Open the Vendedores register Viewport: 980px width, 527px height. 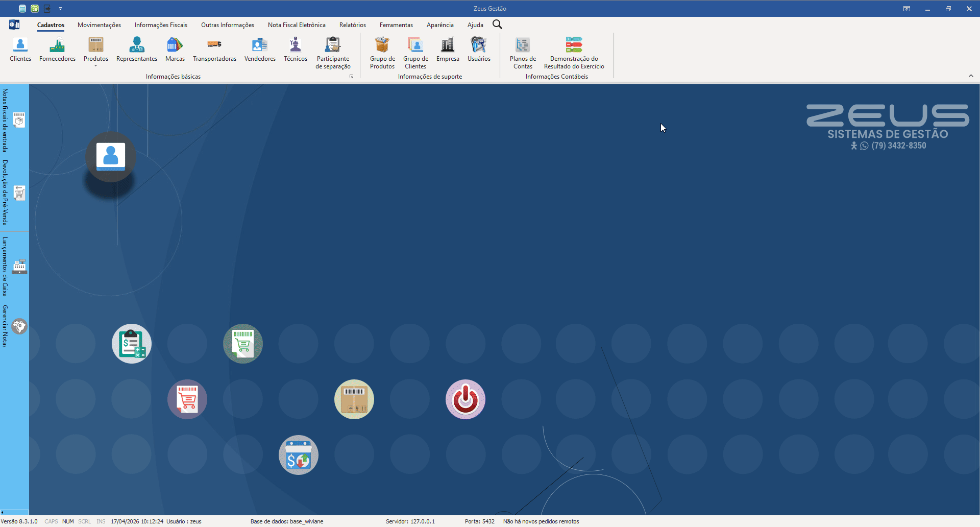[x=260, y=50]
